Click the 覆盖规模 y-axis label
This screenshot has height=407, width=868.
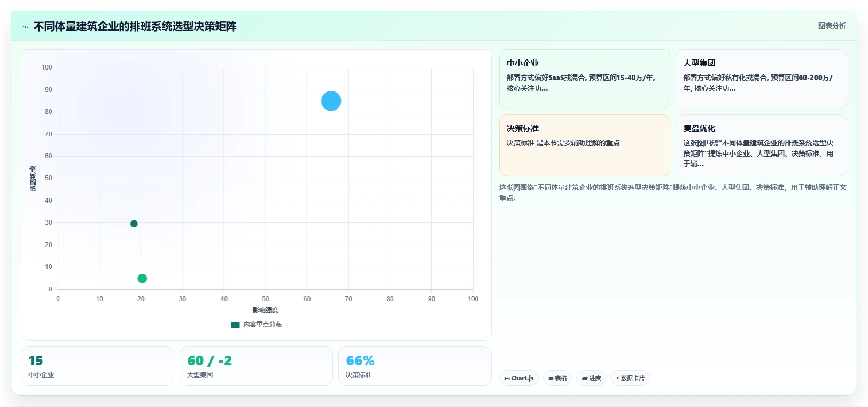tap(33, 179)
